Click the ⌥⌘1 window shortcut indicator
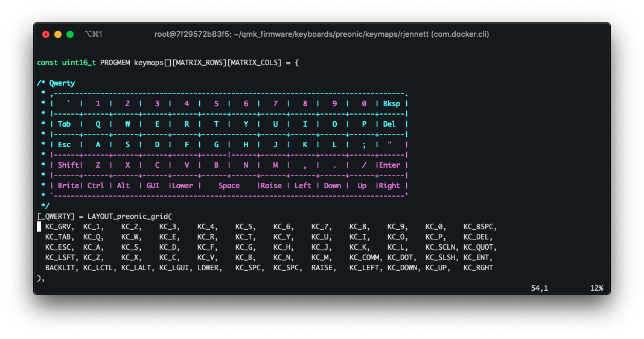 click(x=94, y=34)
